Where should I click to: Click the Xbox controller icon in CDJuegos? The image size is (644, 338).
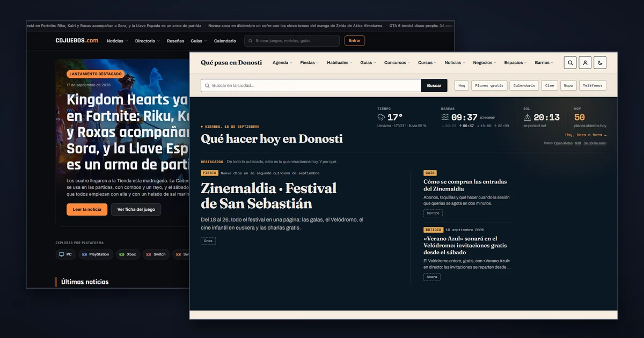tap(122, 254)
